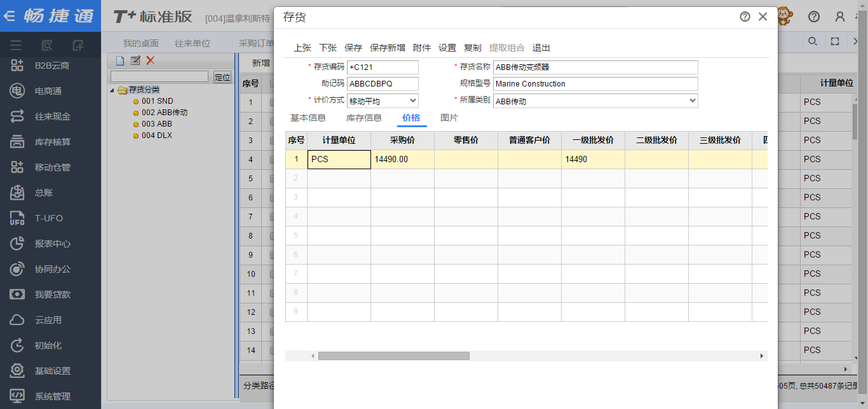Open the main help icon in header
Image resolution: width=868 pixels, height=409 pixels.
814,17
